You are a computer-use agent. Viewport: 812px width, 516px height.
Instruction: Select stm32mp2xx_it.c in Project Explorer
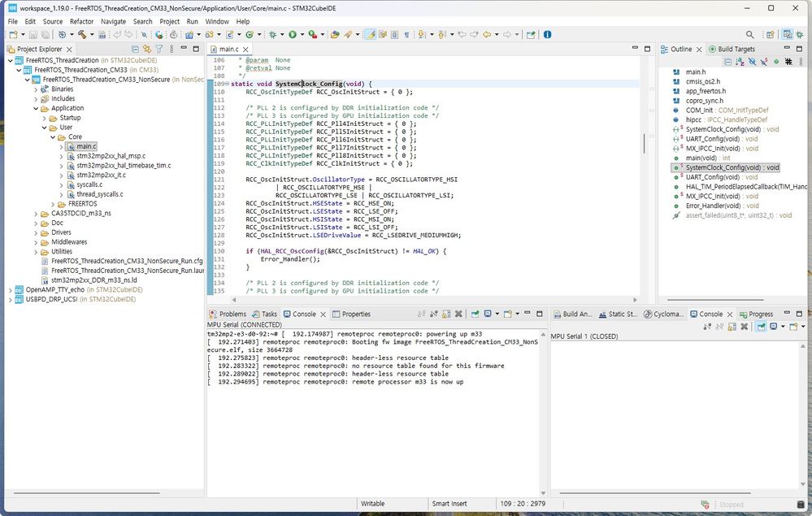(x=101, y=175)
